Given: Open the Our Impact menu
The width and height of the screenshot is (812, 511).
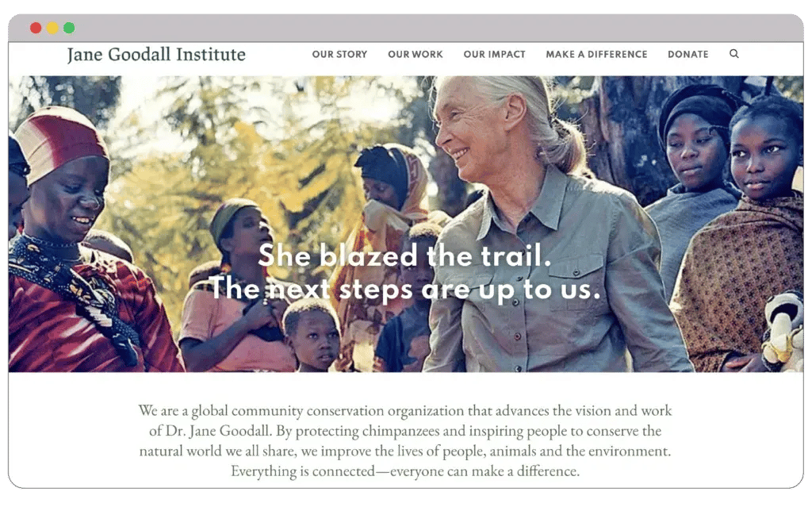Looking at the screenshot, I should pos(495,55).
